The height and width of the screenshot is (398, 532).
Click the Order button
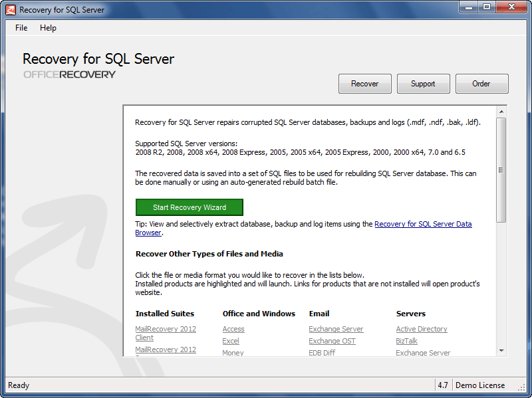tap(481, 84)
